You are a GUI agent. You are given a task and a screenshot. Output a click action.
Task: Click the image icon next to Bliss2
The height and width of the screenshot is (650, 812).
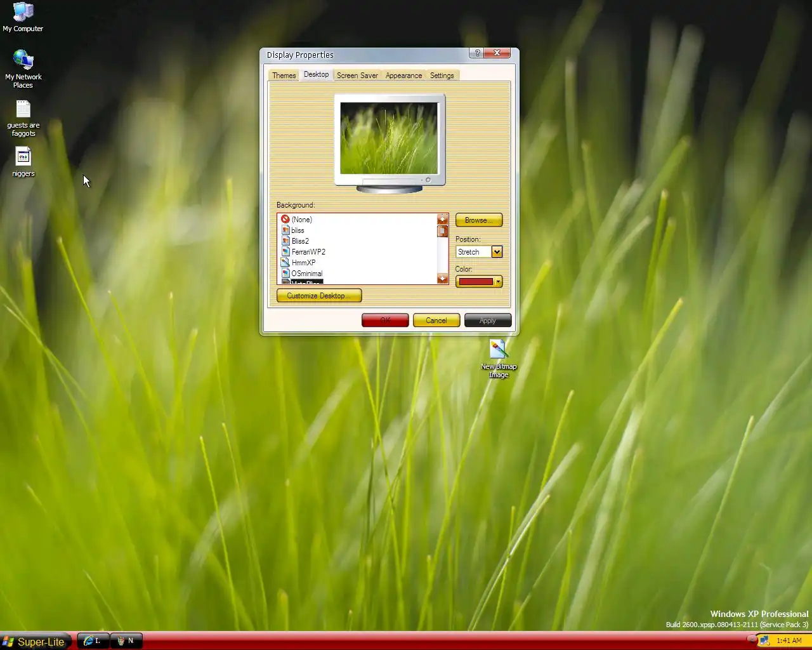point(285,241)
